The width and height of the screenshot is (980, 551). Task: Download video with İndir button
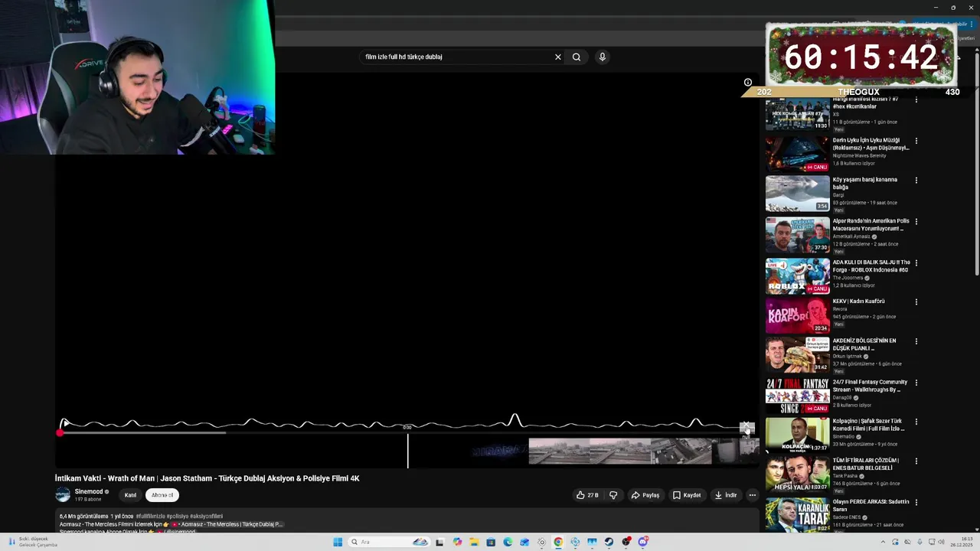(725, 495)
